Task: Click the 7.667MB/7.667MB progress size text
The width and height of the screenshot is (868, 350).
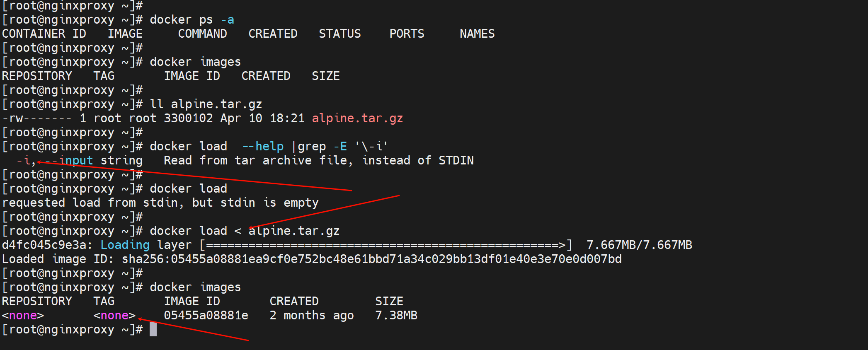Action: [639, 245]
